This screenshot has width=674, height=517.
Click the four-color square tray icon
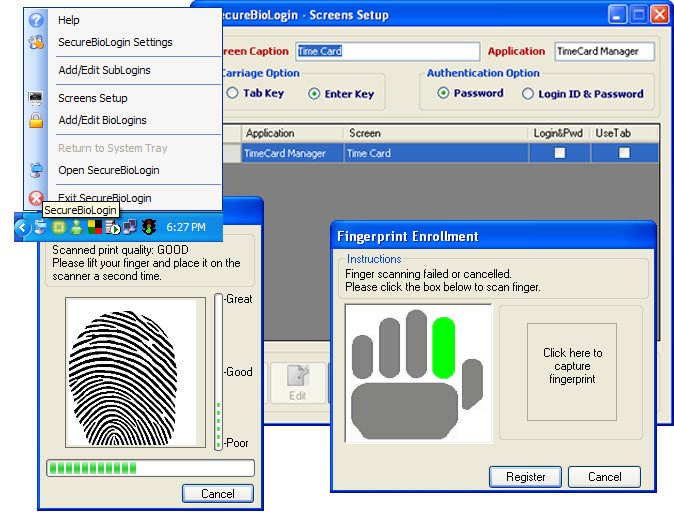click(x=95, y=227)
